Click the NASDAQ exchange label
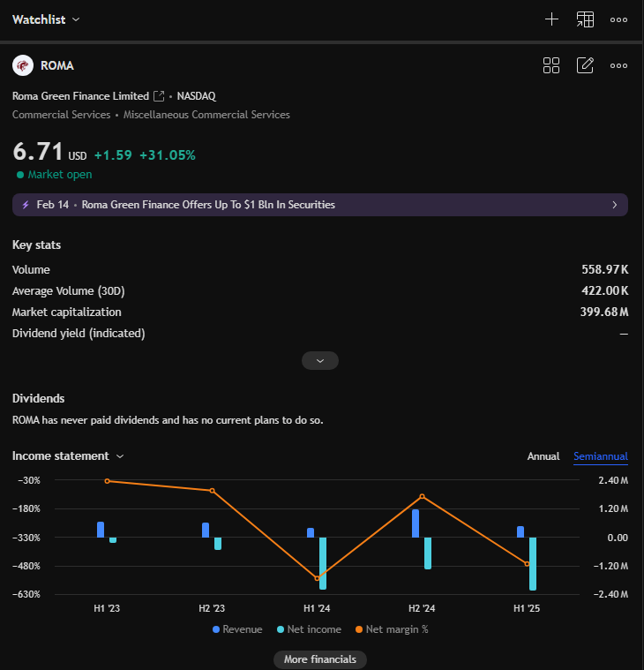Screen dimensions: 644x670 pyautogui.click(x=197, y=96)
